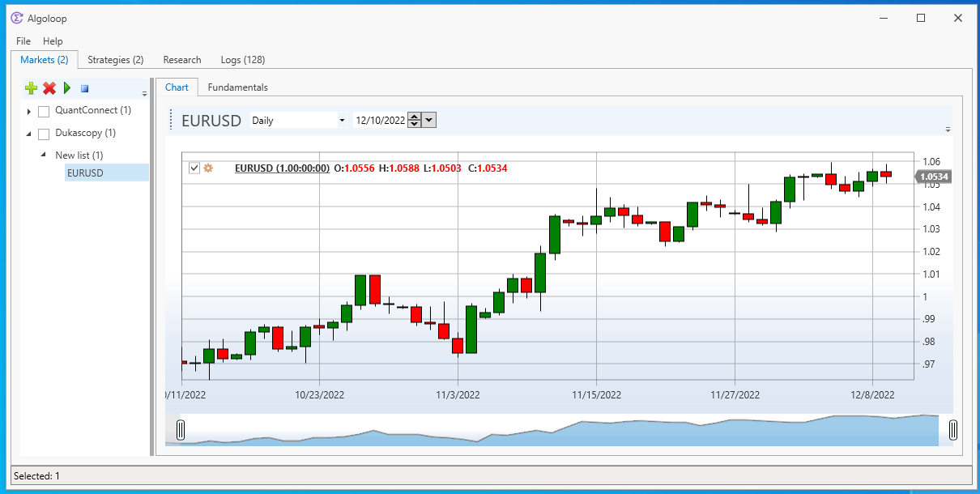Maximize the Algoloop window
This screenshot has height=494, width=980.
920,18
